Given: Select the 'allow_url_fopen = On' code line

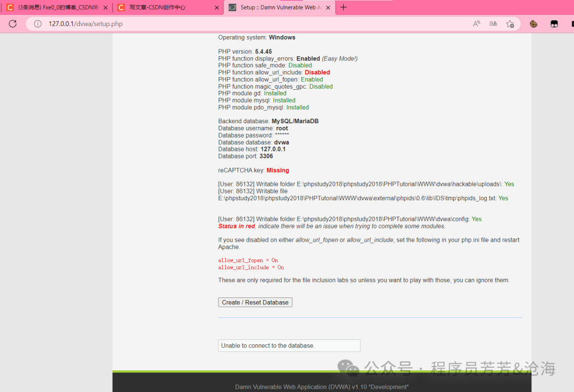Looking at the screenshot, I should click(248, 260).
